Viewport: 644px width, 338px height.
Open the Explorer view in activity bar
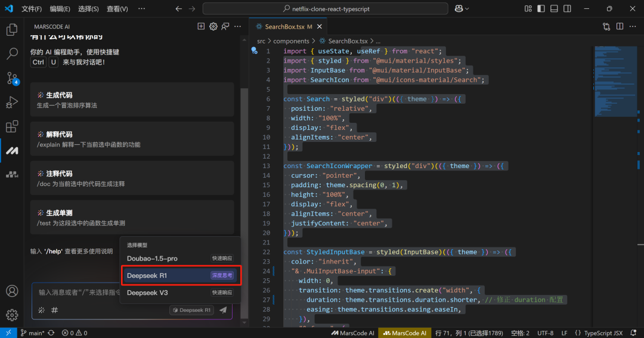pyautogui.click(x=11, y=30)
